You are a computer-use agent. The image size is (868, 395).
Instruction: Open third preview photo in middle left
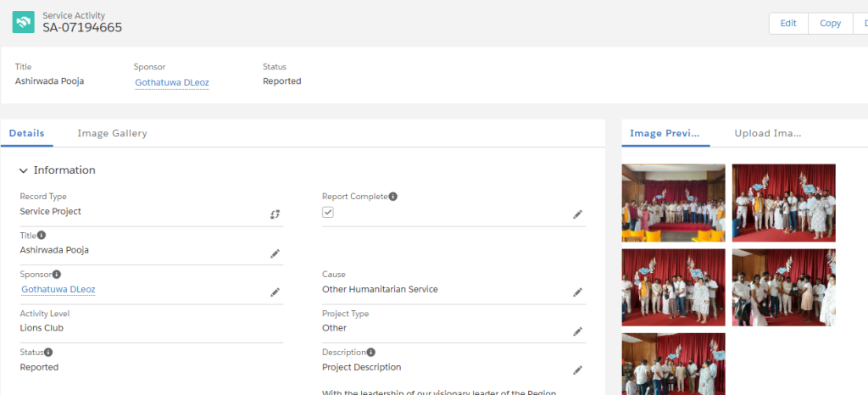click(x=673, y=287)
